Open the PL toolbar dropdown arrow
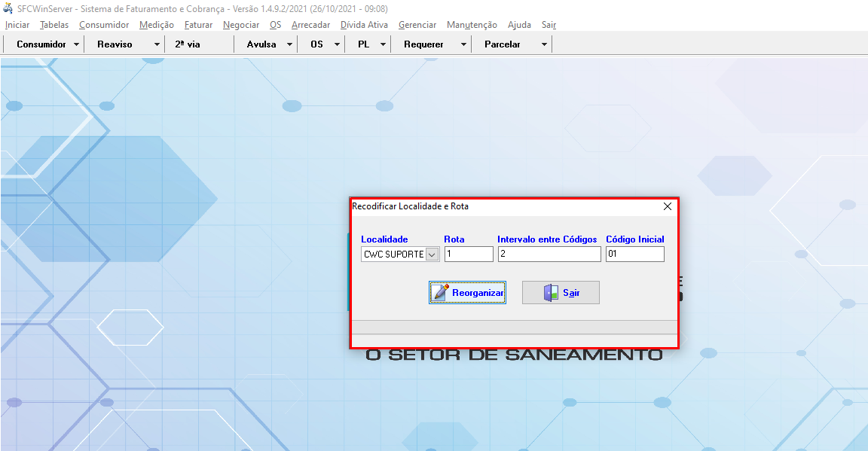This screenshot has height=451, width=868. tap(383, 44)
